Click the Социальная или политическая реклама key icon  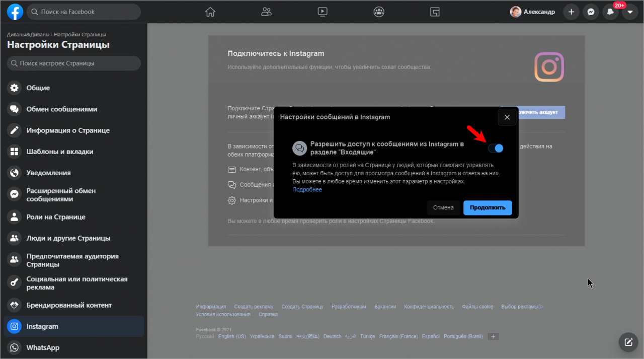(x=15, y=283)
